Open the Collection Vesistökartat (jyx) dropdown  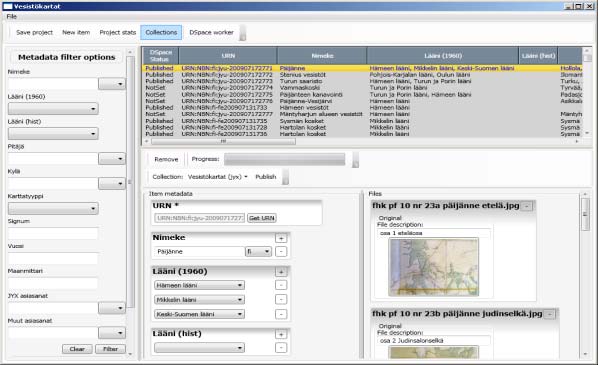coord(218,177)
